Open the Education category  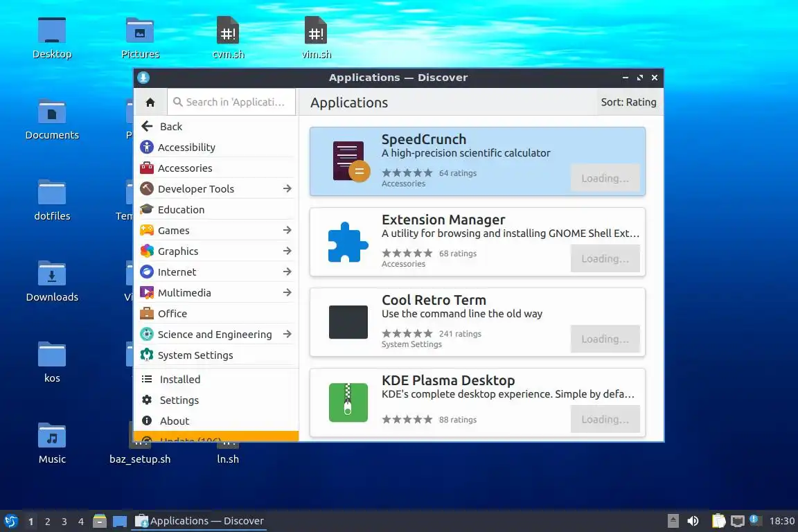click(216, 210)
